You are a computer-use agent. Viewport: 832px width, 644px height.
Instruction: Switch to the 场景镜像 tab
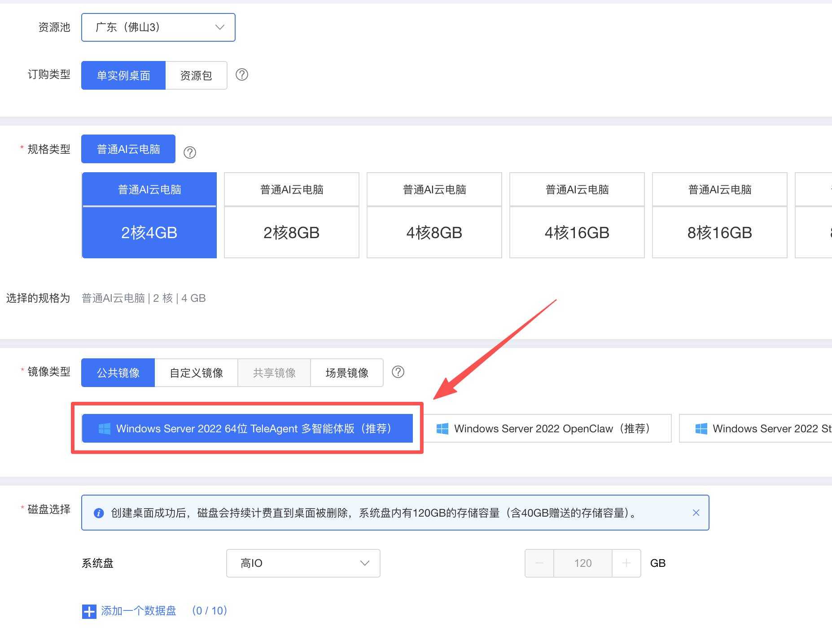tap(347, 373)
